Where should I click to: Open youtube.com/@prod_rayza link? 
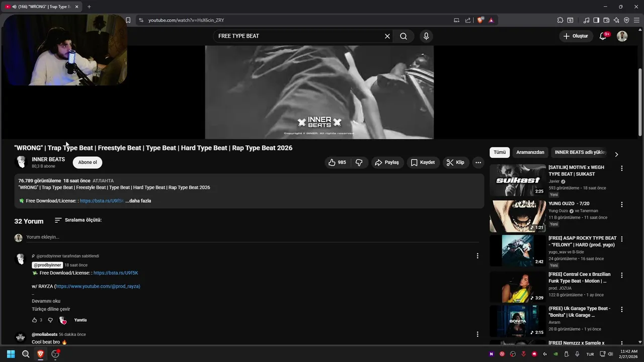point(98,286)
